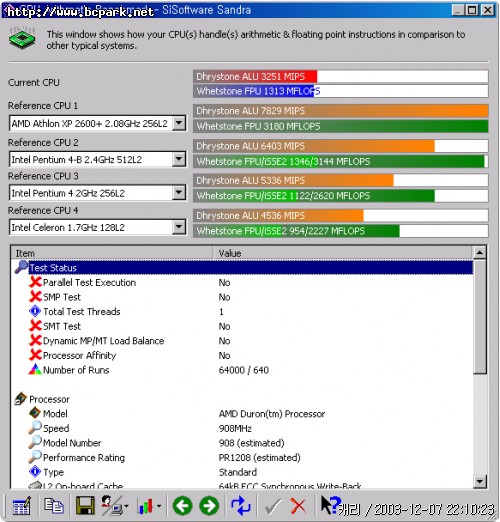Click the green forward arrow button

(x=209, y=506)
